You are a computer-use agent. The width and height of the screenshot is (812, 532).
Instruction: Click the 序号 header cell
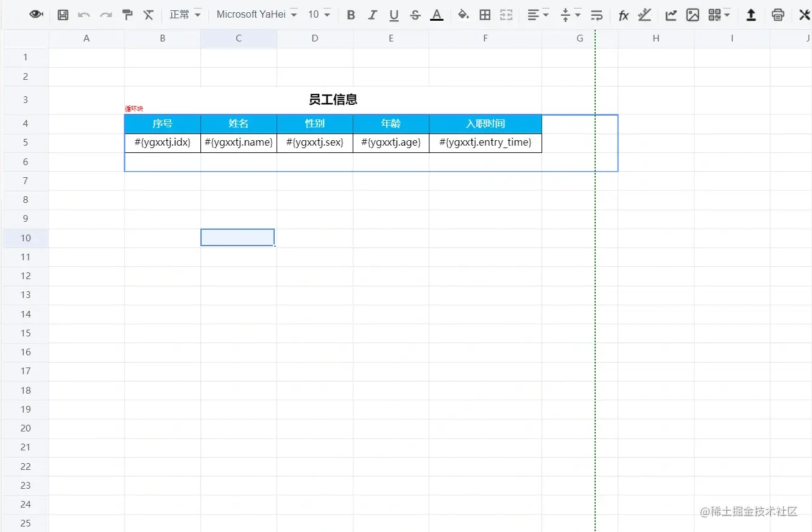coord(163,124)
